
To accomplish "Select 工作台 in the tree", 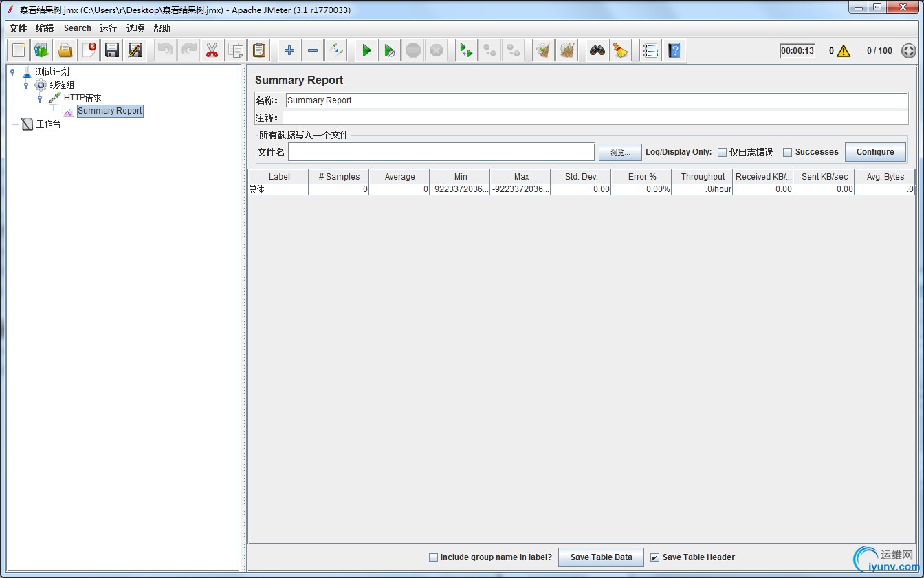I will click(48, 125).
